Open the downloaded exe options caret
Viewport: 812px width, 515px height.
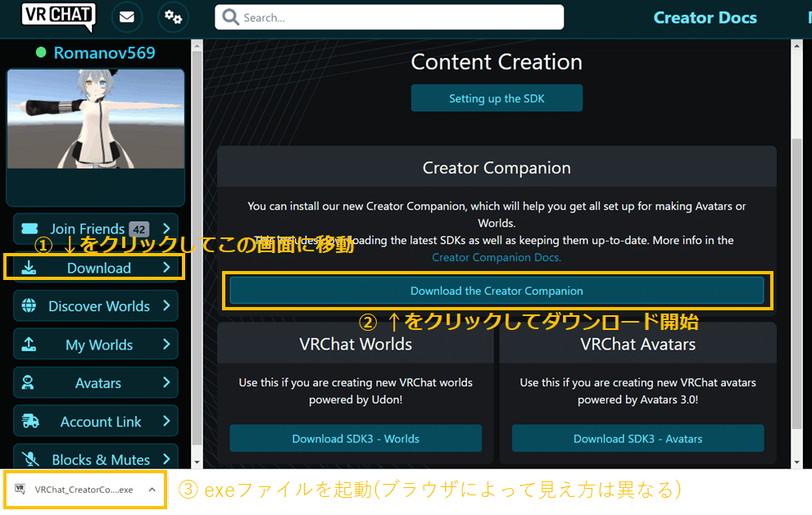click(x=152, y=489)
